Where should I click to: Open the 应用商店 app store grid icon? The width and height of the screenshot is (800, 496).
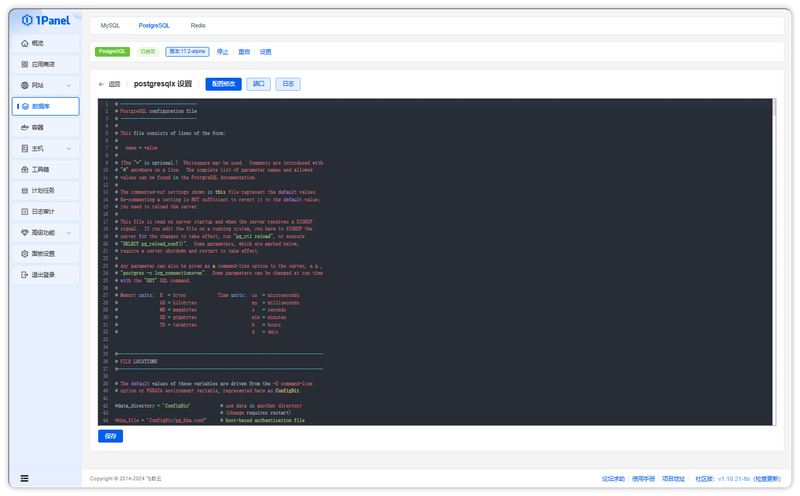pos(24,64)
